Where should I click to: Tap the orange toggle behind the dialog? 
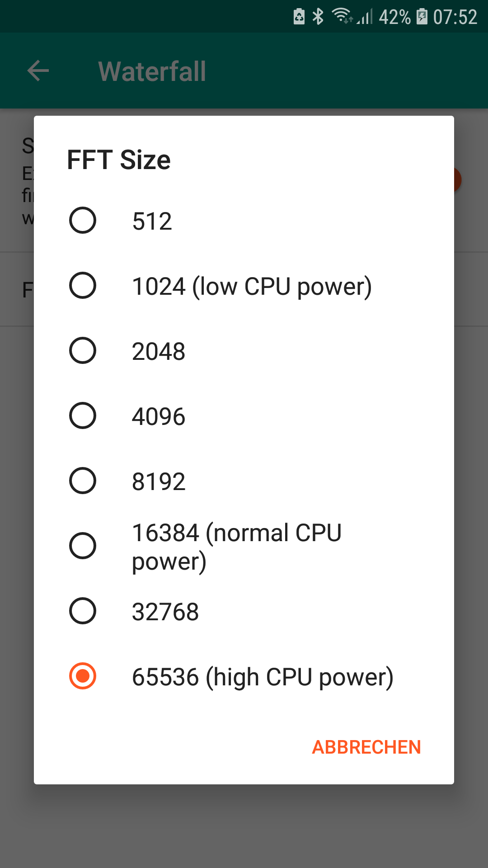tap(457, 180)
